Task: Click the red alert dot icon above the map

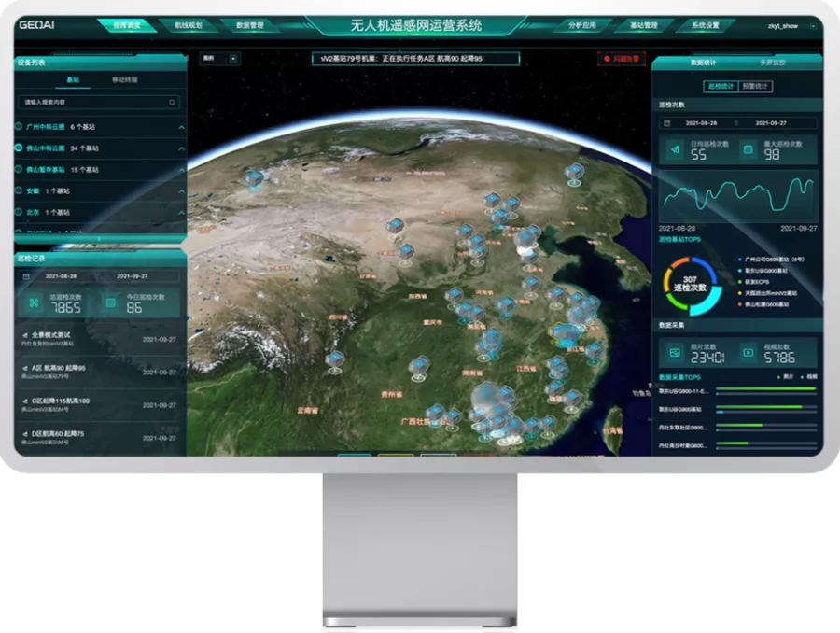Action: point(607,59)
